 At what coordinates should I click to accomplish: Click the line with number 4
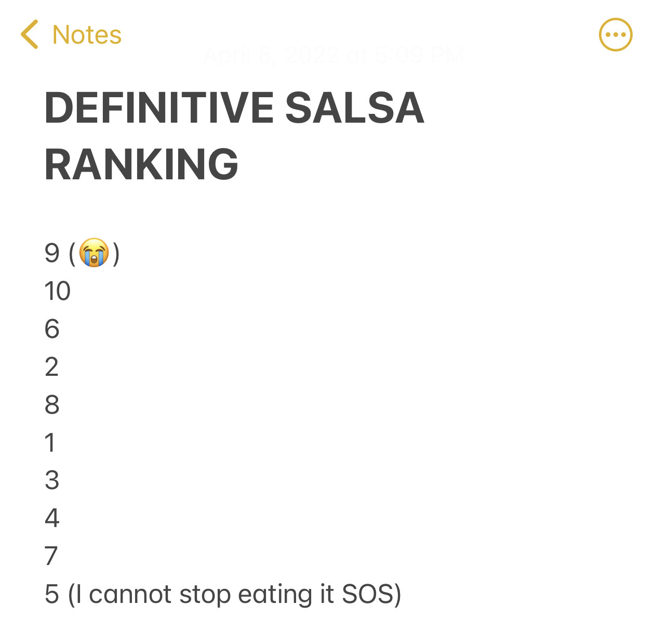[x=52, y=518]
